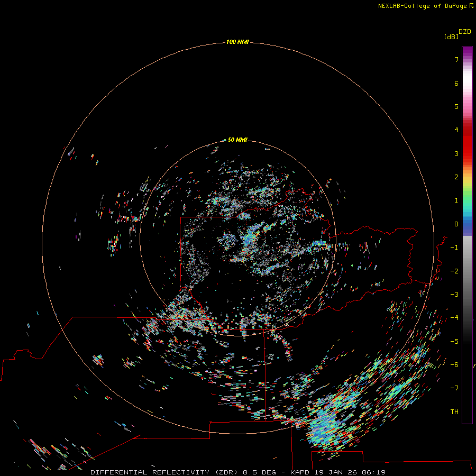476x476 pixels.
Task: Click the 50 NMI range ring label
Action: 237,140
